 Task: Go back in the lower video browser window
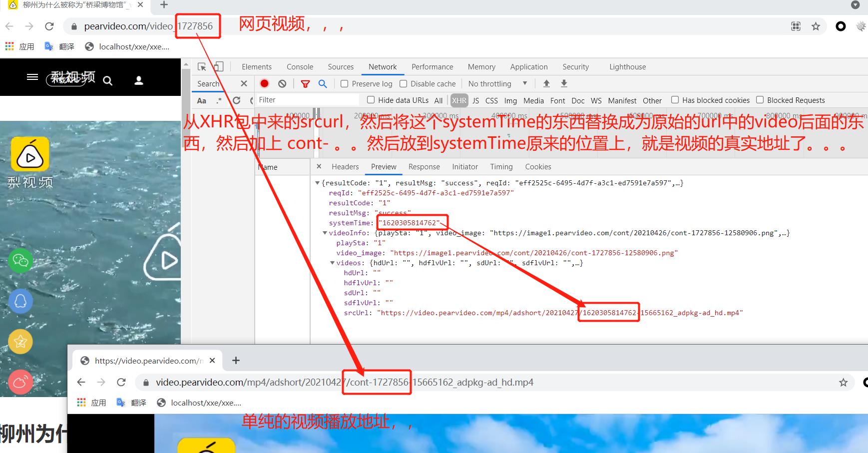coord(81,382)
